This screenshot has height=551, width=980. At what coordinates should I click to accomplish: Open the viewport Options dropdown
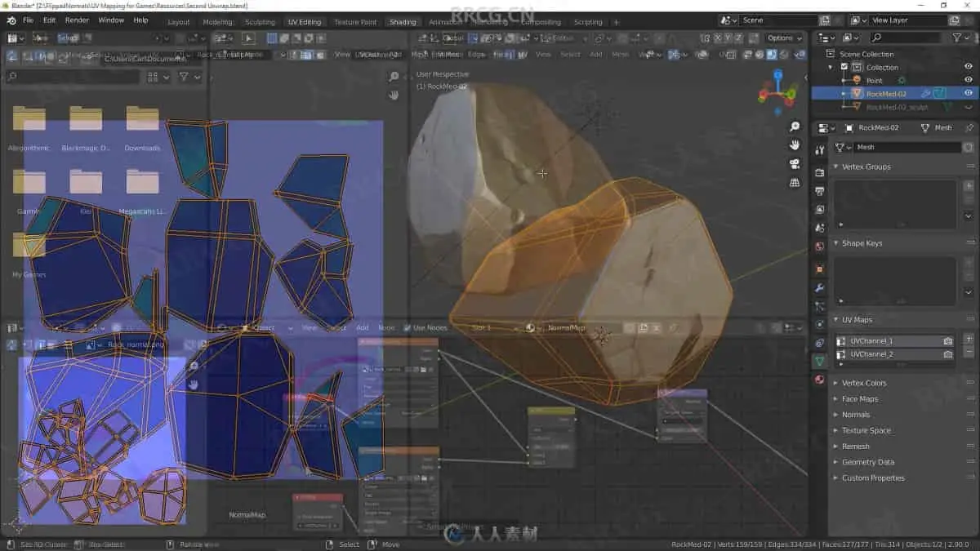click(784, 38)
